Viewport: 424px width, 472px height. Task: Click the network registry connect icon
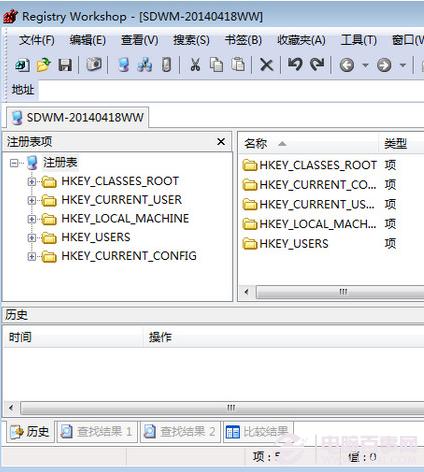pos(145,65)
